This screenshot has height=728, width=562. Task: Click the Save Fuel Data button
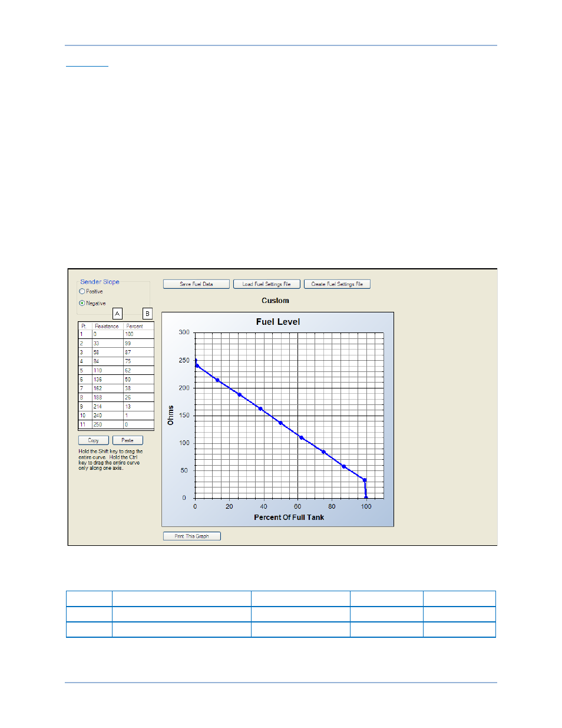196,284
